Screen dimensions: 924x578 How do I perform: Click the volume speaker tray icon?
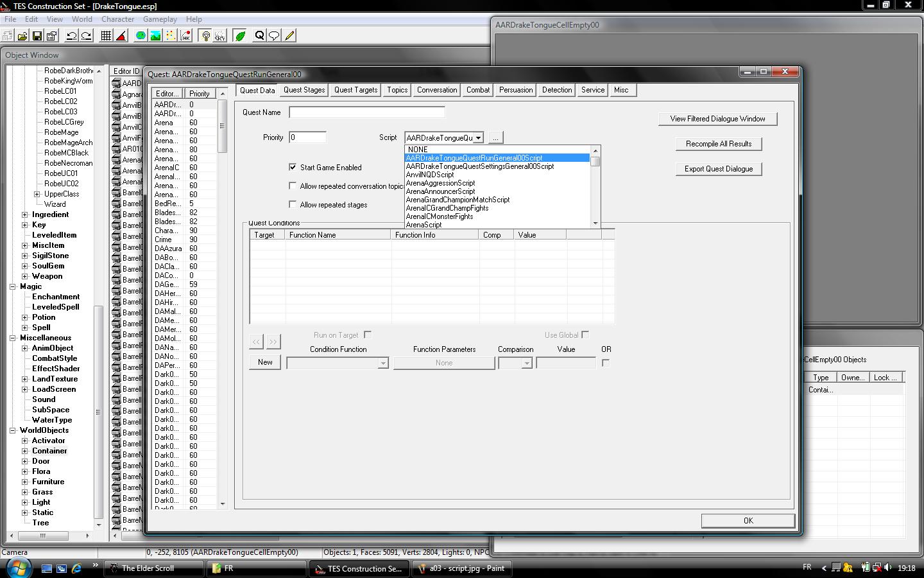[x=887, y=568]
